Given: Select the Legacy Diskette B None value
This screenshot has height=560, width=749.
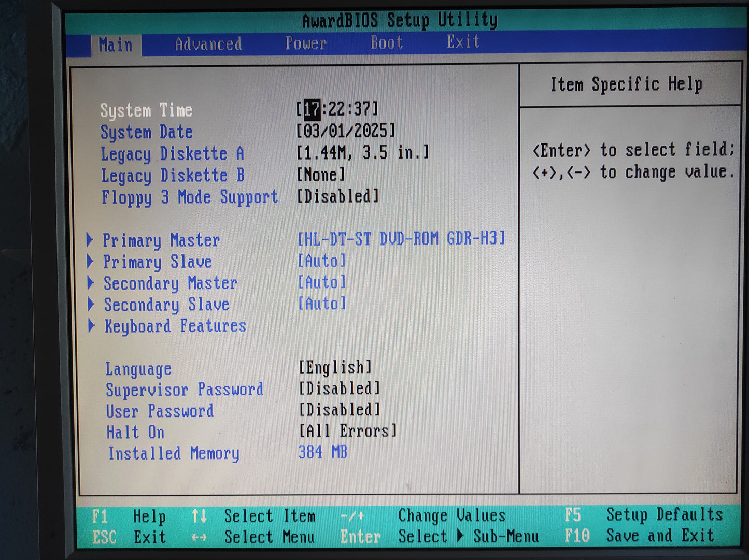Looking at the screenshot, I should pyautogui.click(x=320, y=175).
